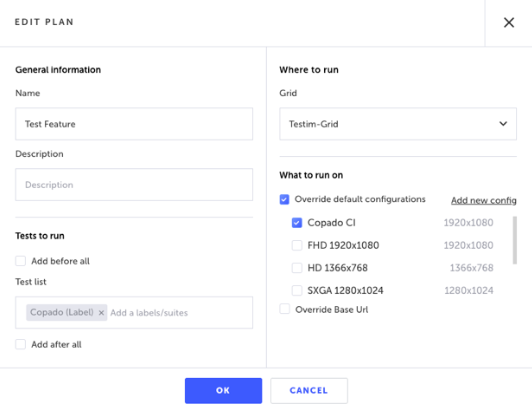
Task: Enable the Override Base Url option
Action: 284,309
